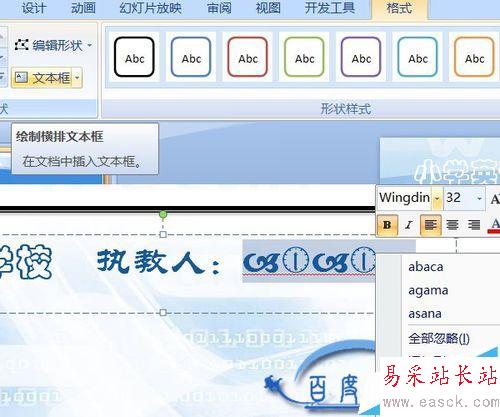Apply the red outline Abc shape style

pyautogui.click(x=248, y=57)
